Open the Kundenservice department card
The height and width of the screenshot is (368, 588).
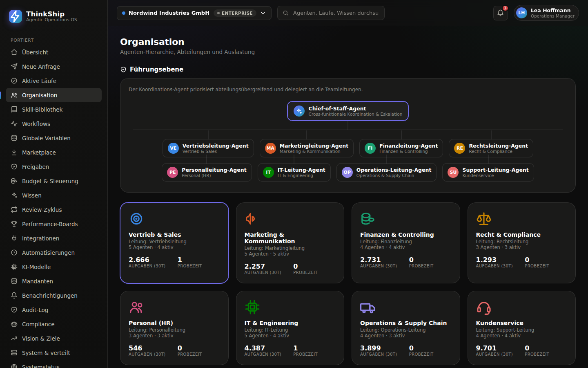pos(521,328)
